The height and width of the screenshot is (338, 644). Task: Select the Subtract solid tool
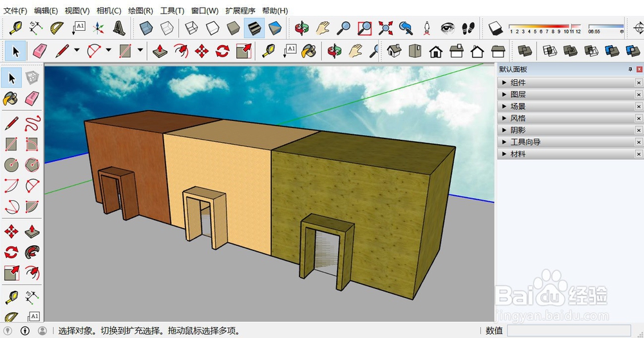(591, 51)
